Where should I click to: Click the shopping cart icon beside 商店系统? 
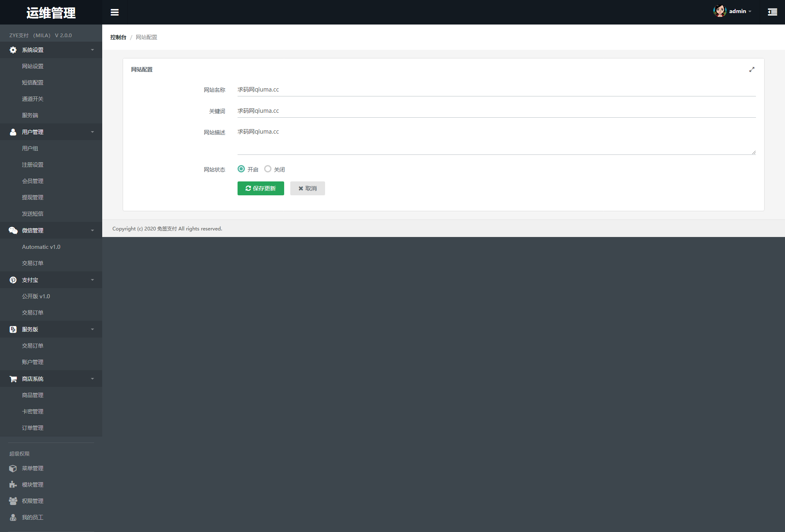click(x=13, y=379)
